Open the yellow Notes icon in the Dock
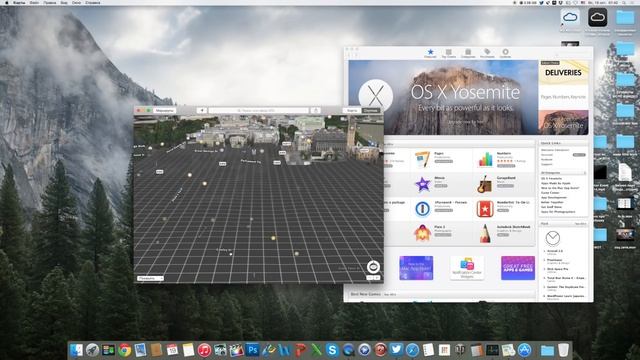The width and height of the screenshot is (640, 360). [188, 350]
